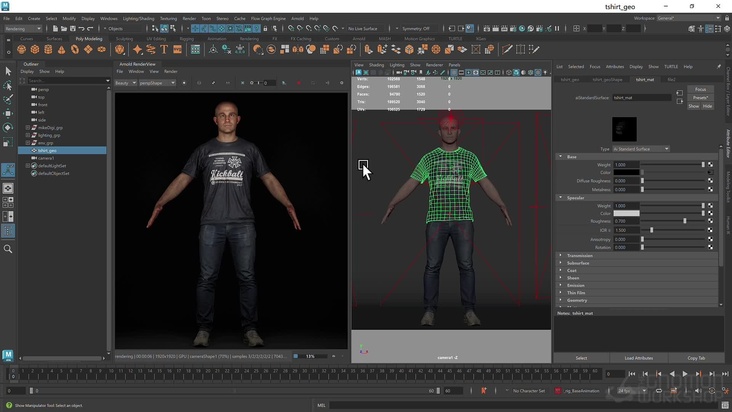732x412 pixels.
Task: Create a polygon torus from the shelf
Action: [x=75, y=49]
